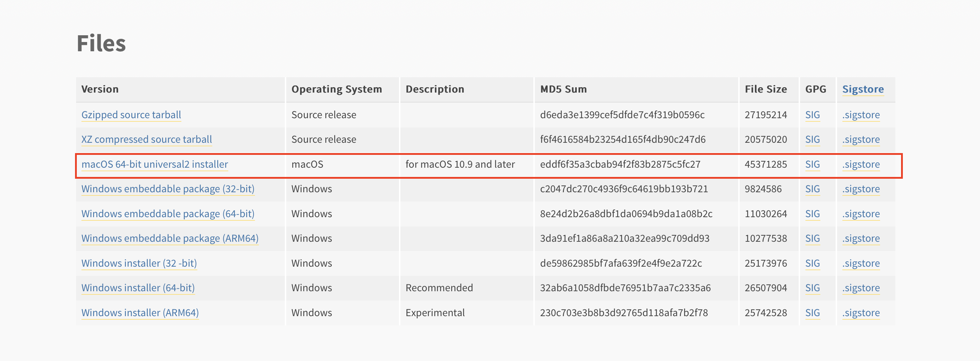Open .sigstore link for macOS installer row

point(861,164)
